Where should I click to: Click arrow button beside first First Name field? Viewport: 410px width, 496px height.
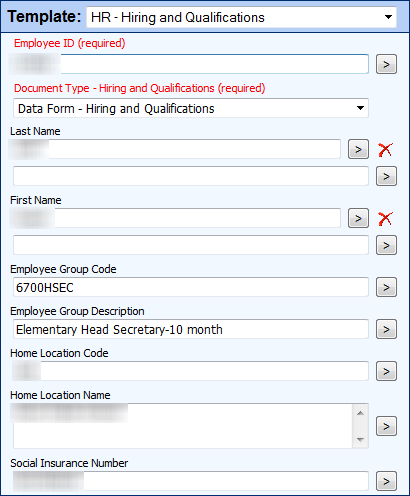(358, 218)
